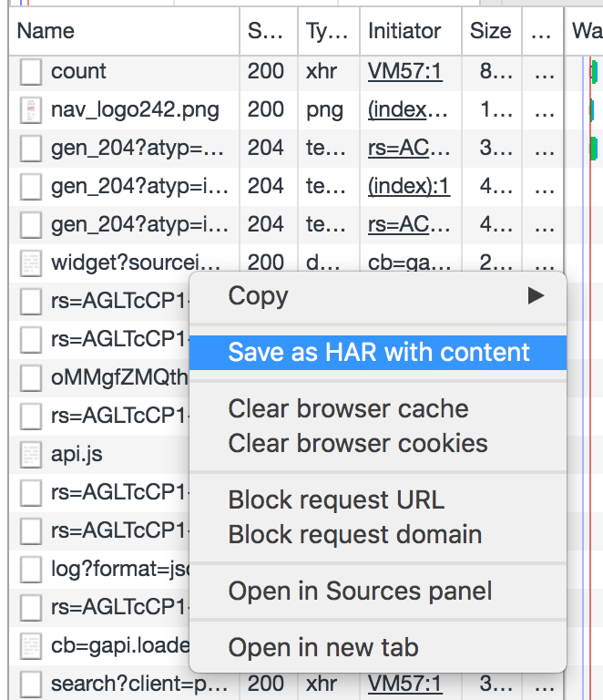Image resolution: width=603 pixels, height=700 pixels.
Task: Open VM57:1 initiator link in count row
Action: [404, 71]
